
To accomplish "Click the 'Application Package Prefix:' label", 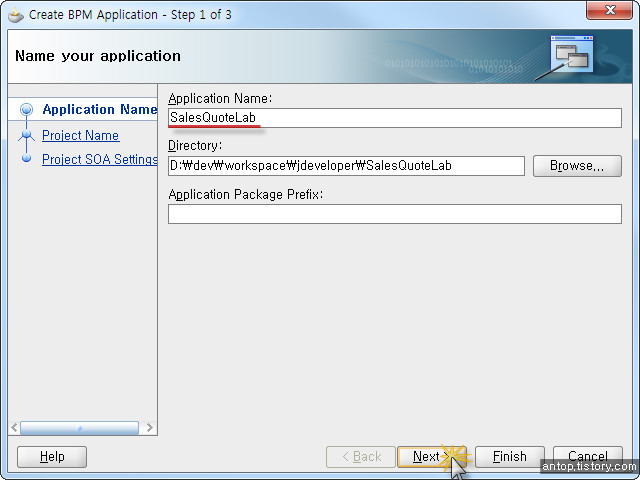I will (245, 194).
